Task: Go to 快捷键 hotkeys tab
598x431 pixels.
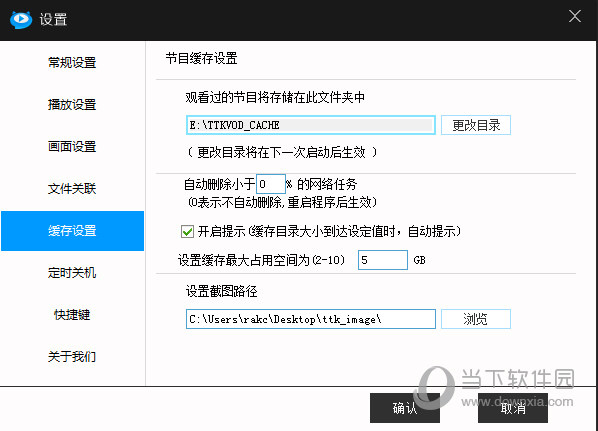Action: click(72, 315)
